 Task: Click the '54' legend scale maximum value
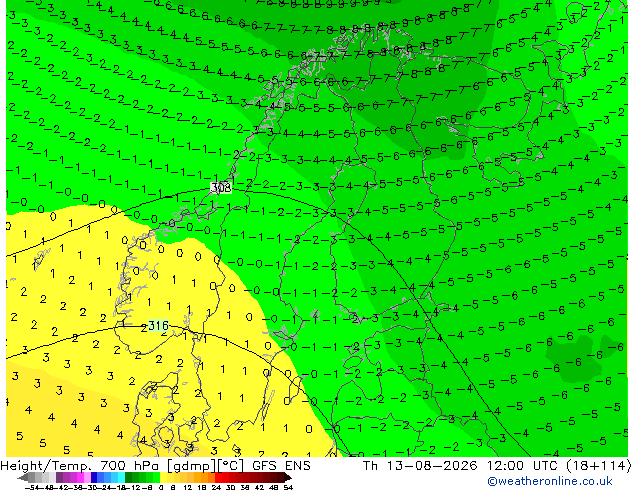coord(288,488)
